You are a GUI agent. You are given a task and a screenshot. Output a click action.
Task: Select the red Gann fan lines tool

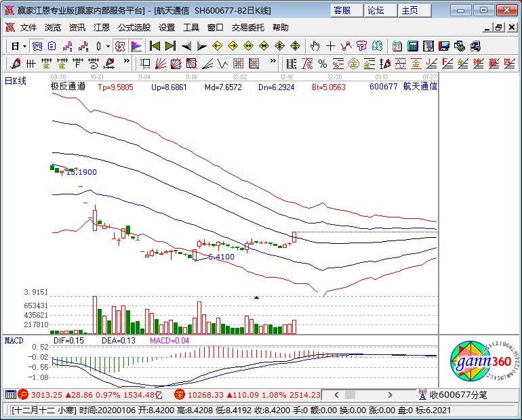pos(161,63)
